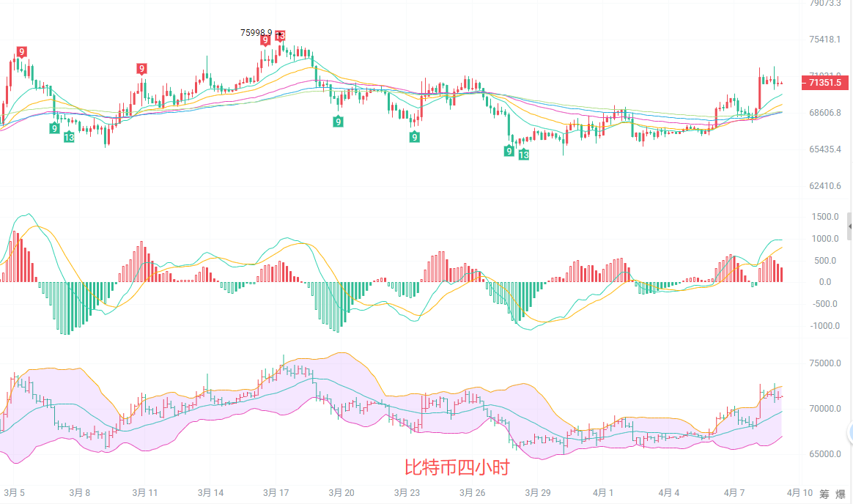Click the green 9 marker near March 23
This screenshot has width=853, height=504.
coord(415,137)
